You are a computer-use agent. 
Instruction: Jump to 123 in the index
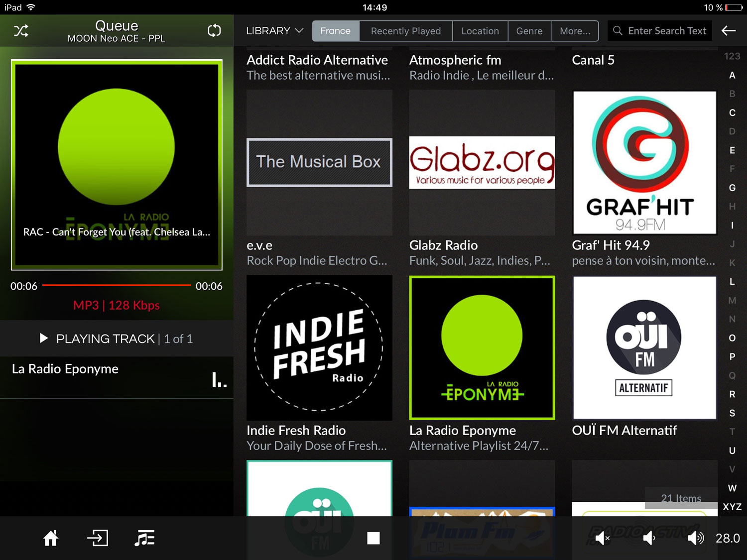732,56
